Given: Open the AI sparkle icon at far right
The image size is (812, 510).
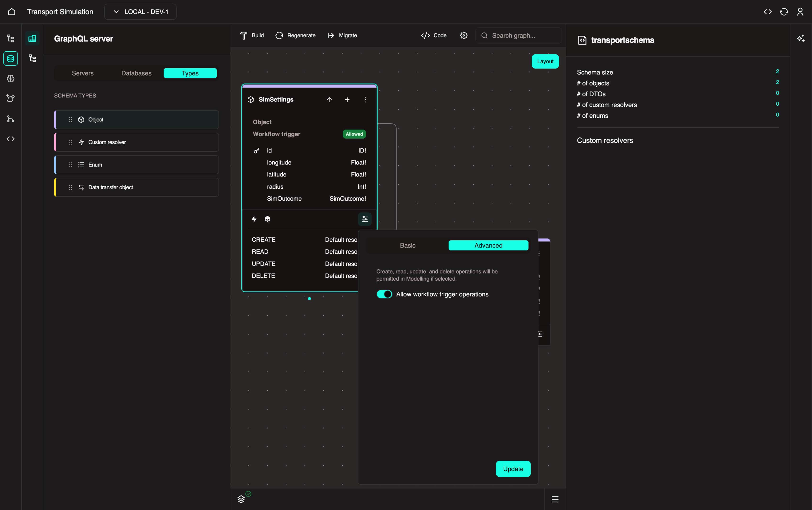Looking at the screenshot, I should pos(801,39).
